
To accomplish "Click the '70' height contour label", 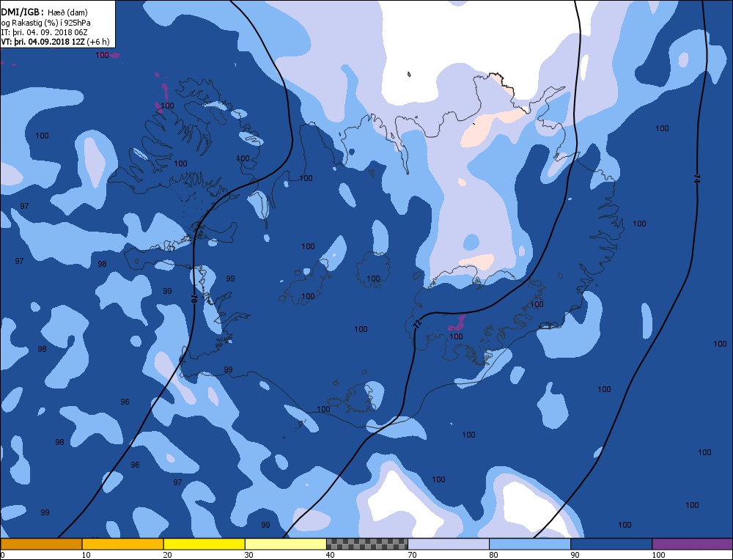I will 194,299.
